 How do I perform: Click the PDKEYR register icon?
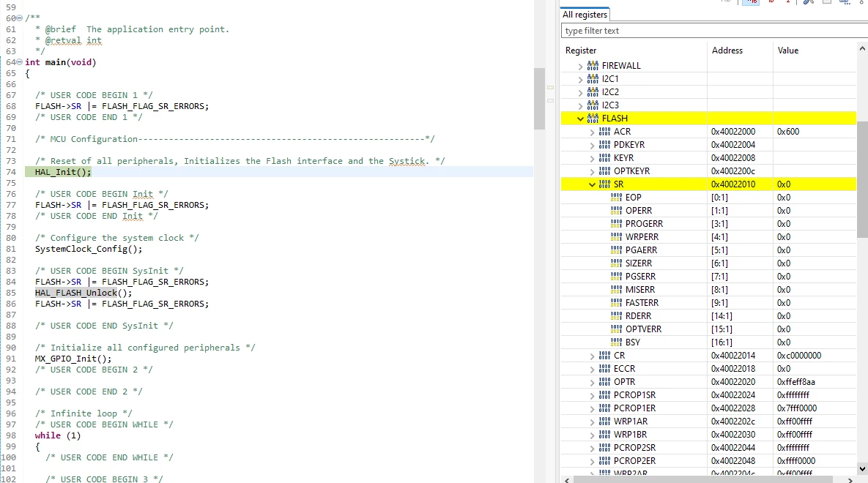pos(604,144)
